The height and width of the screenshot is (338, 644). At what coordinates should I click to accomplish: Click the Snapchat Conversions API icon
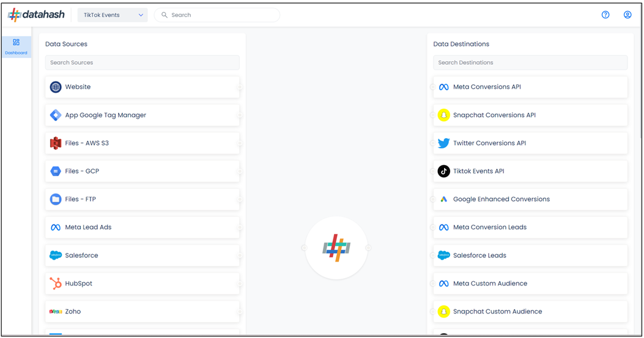(443, 115)
